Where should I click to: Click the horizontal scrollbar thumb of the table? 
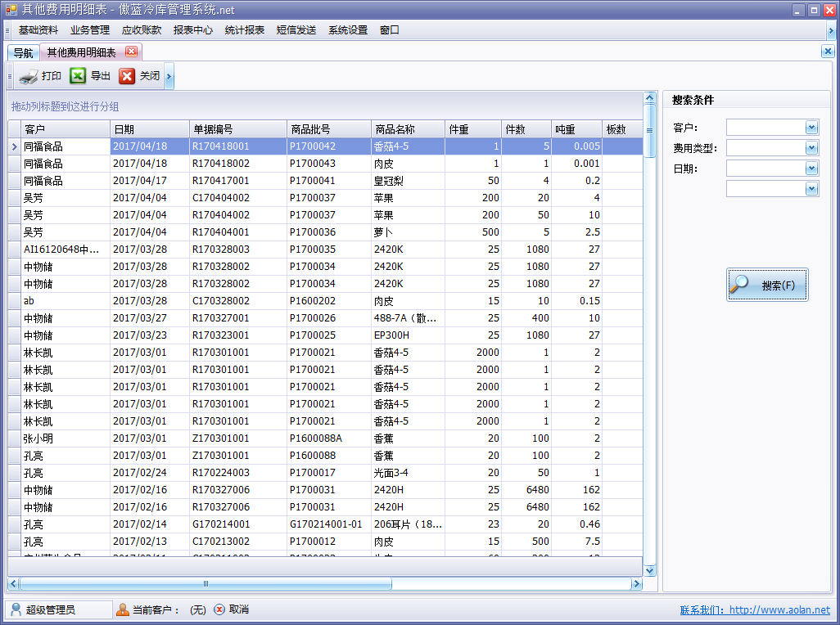coord(205,584)
